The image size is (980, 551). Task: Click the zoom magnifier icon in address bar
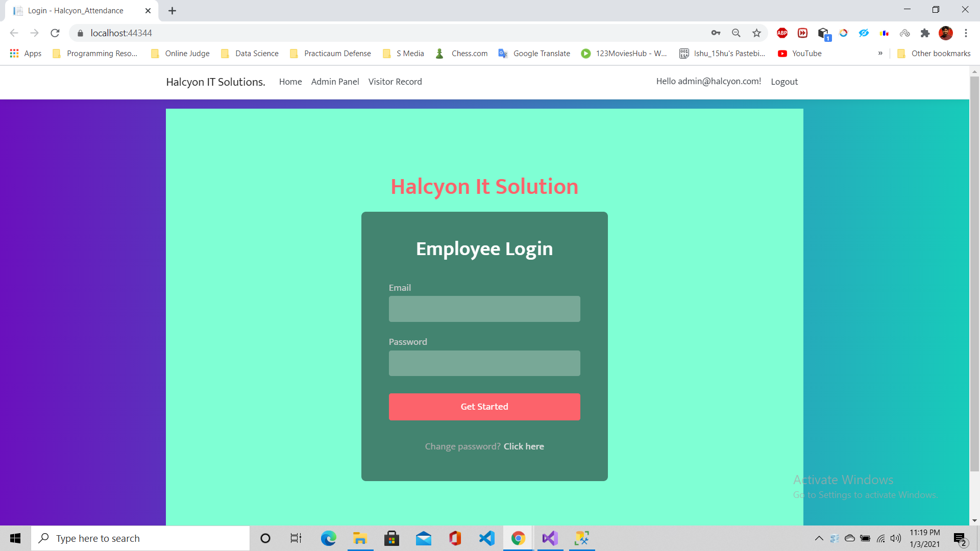[x=736, y=33]
